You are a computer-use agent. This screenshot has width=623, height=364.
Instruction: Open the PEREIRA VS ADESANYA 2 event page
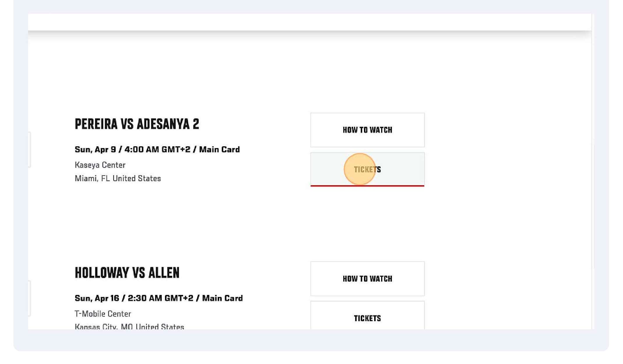137,124
